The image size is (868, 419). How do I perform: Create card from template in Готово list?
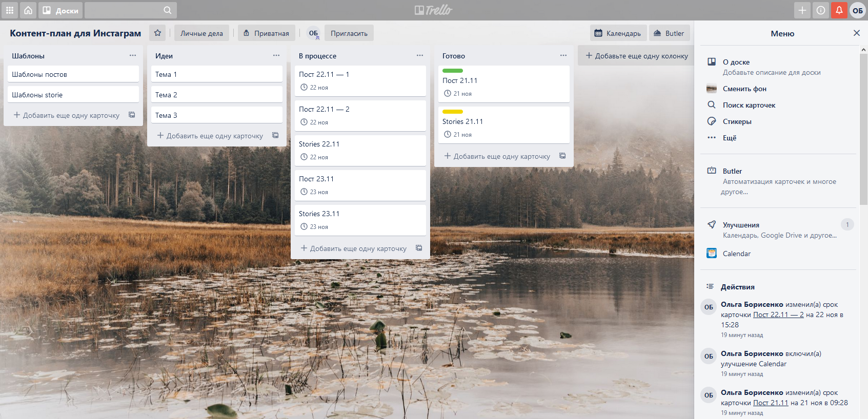pyautogui.click(x=562, y=156)
